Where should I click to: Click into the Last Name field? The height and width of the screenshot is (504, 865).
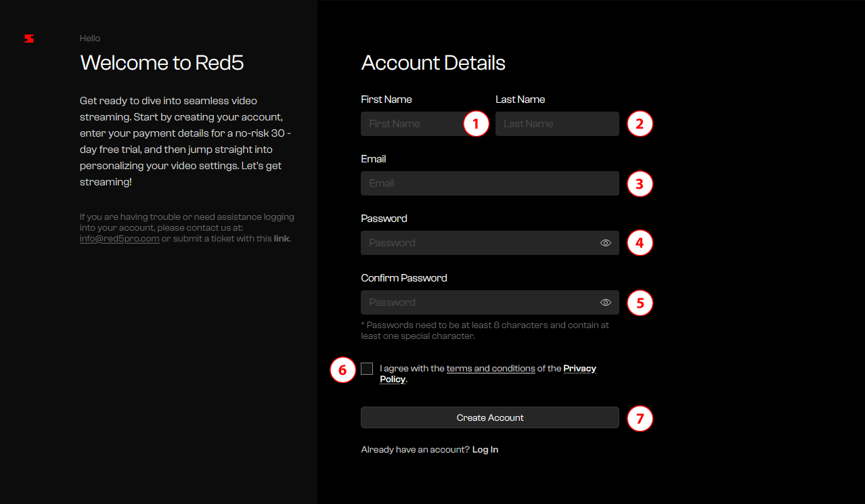tap(557, 124)
